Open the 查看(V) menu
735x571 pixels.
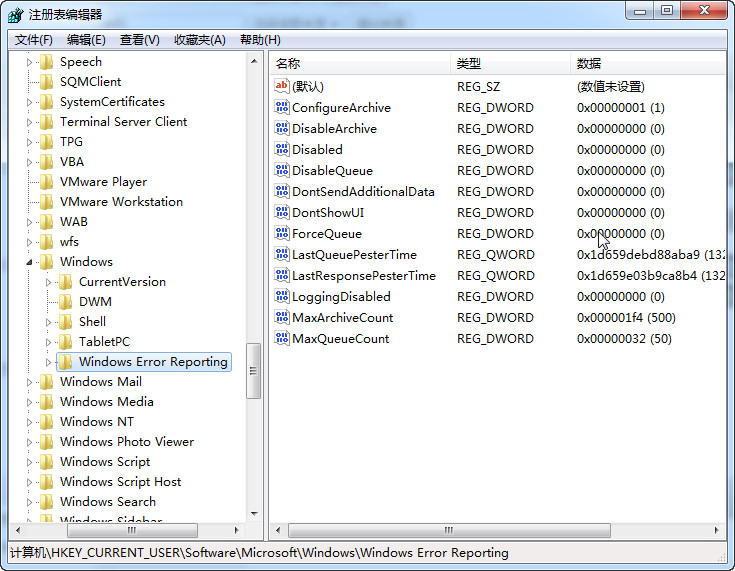point(140,40)
